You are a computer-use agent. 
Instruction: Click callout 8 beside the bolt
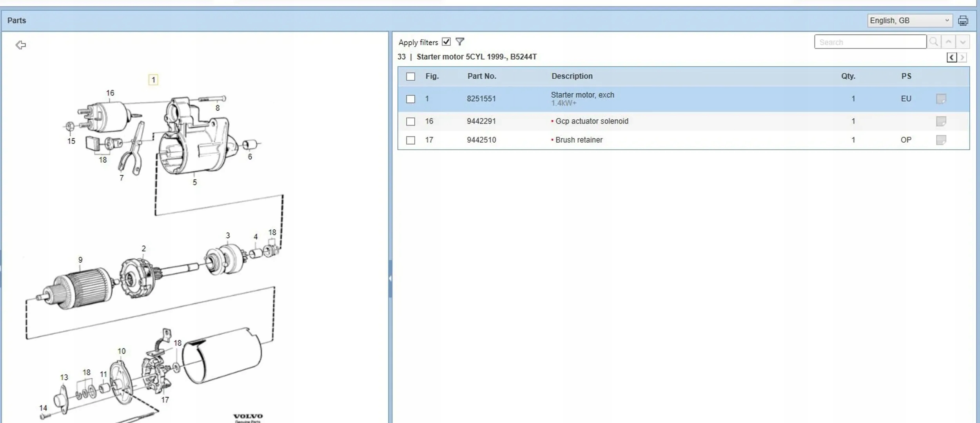[218, 108]
